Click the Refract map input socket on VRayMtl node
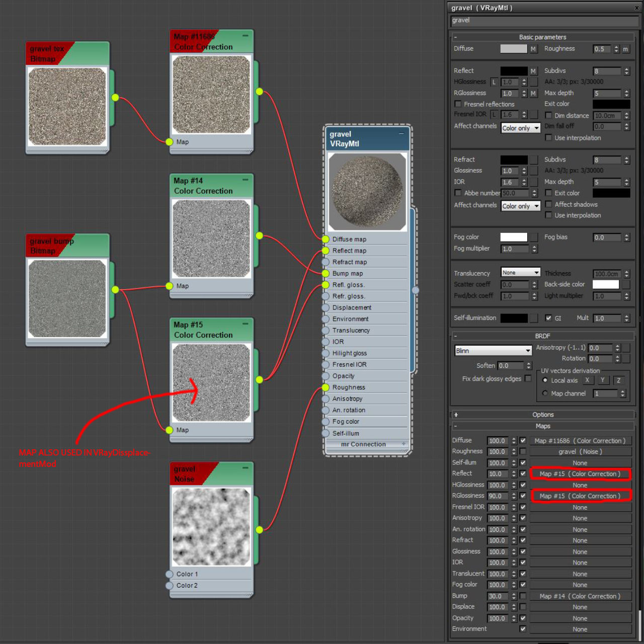The width and height of the screenshot is (644, 644). [326, 262]
